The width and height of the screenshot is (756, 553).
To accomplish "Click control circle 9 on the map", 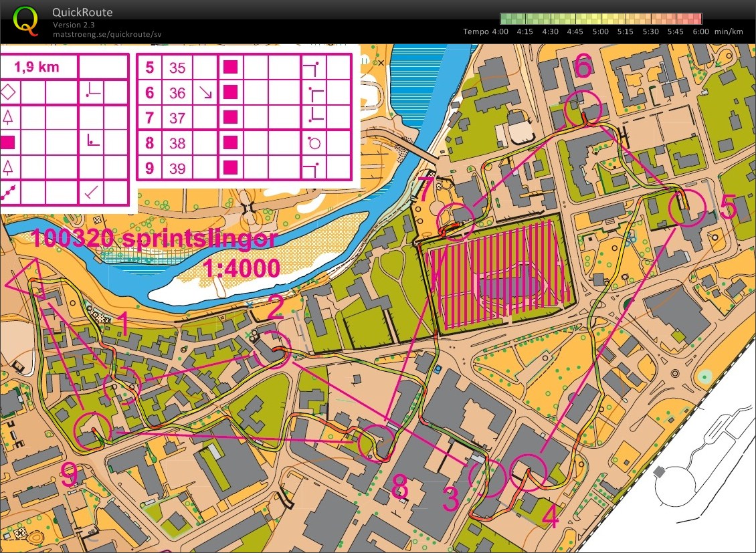I will (92, 430).
